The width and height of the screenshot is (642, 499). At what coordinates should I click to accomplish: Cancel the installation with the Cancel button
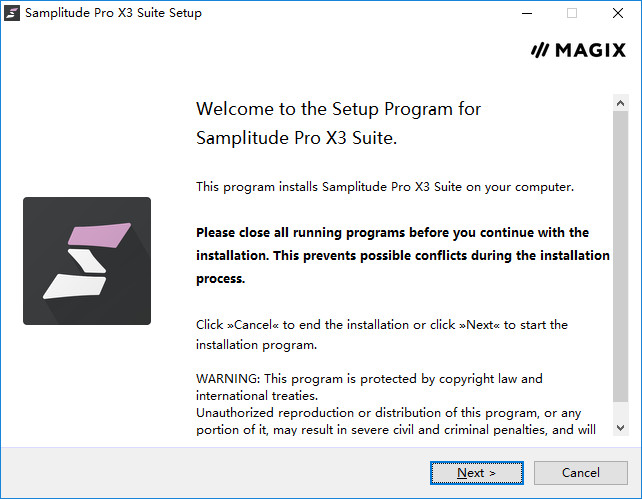click(x=580, y=472)
